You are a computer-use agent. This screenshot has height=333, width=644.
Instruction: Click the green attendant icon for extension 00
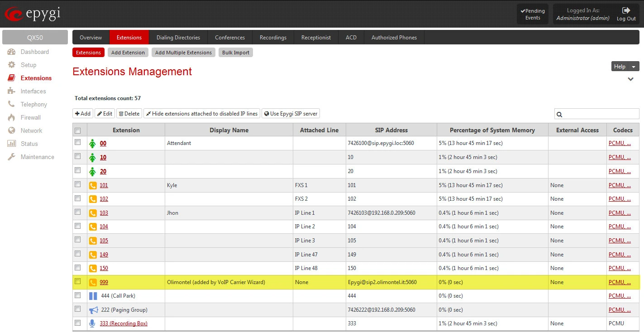tap(93, 144)
